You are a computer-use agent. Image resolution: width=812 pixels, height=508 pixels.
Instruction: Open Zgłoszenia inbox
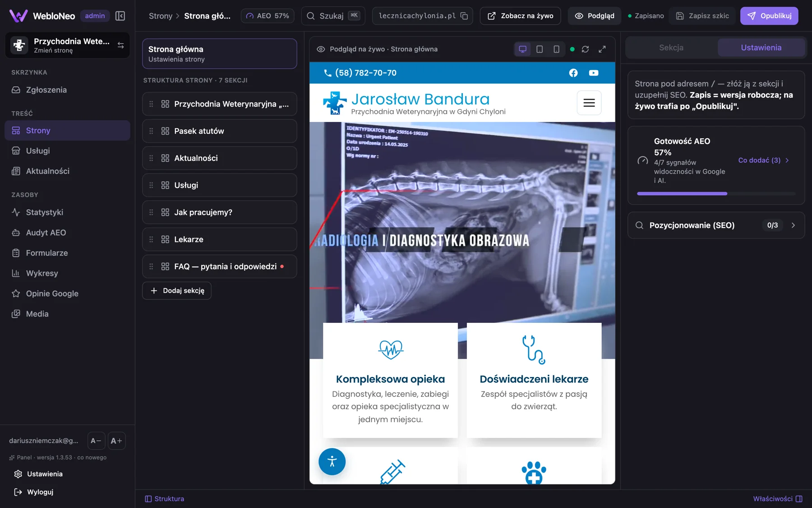pos(68,90)
